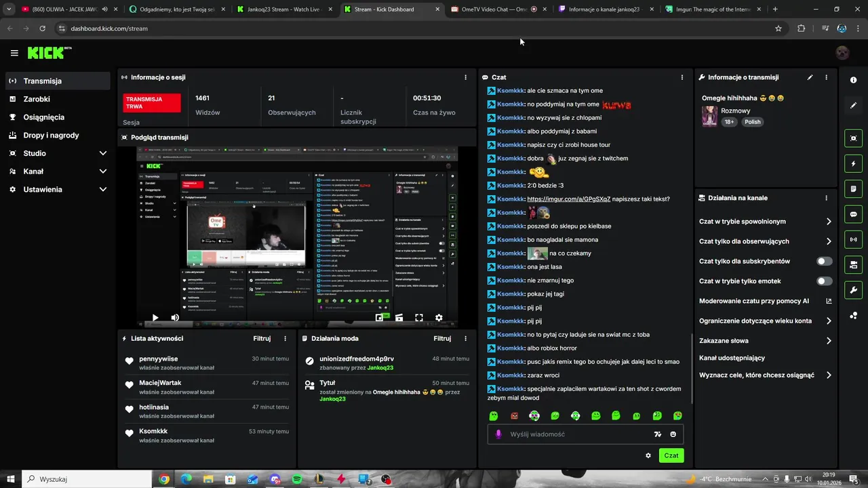Toggle Czat tylko dla subskrybentów switch
This screenshot has height=488, width=868.
pyautogui.click(x=825, y=261)
